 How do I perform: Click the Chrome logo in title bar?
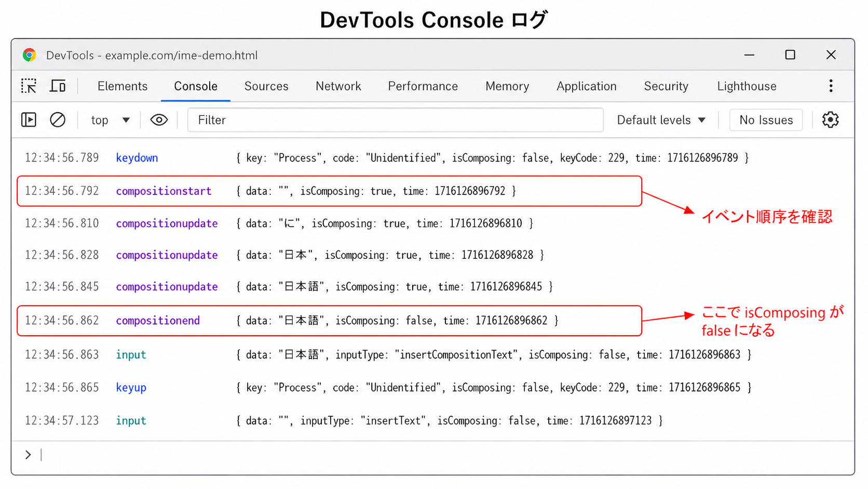point(30,55)
